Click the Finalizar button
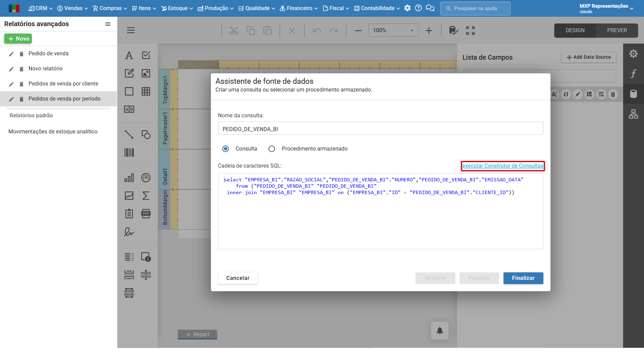This screenshot has height=362, width=644. (x=523, y=278)
